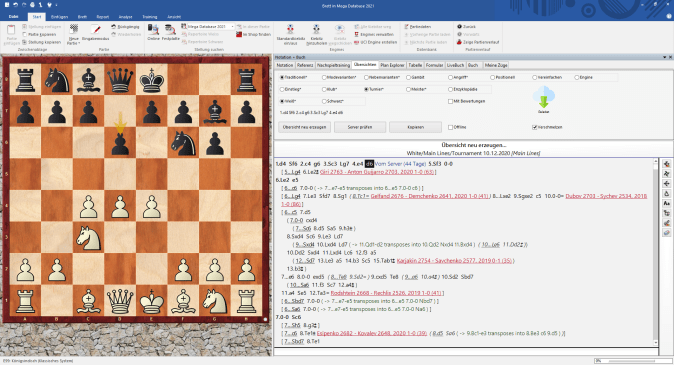Switch to the Meine Züge tab
The height and width of the screenshot is (365, 674).
[x=496, y=65]
